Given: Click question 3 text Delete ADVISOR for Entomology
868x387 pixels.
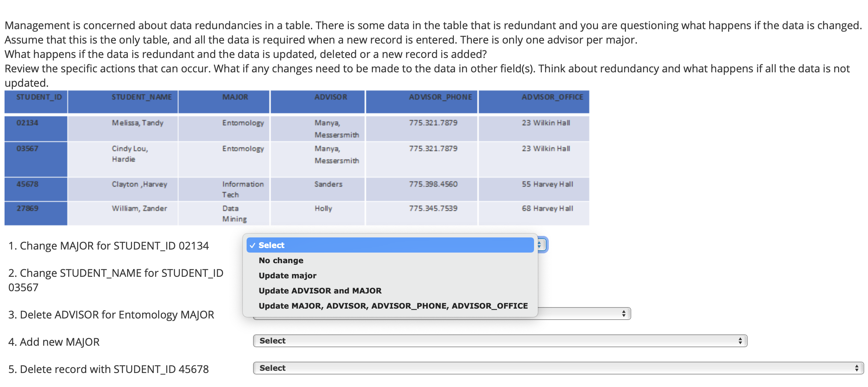Looking at the screenshot, I should click(x=111, y=315).
